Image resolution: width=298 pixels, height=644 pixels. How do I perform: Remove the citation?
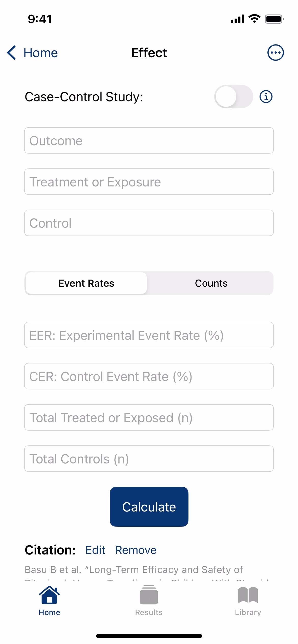[136, 550]
